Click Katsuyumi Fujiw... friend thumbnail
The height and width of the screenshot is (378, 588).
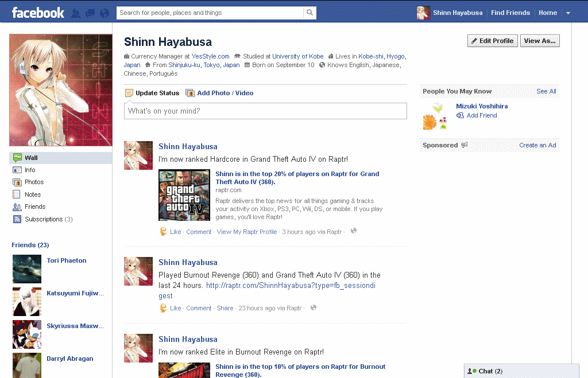27,302
